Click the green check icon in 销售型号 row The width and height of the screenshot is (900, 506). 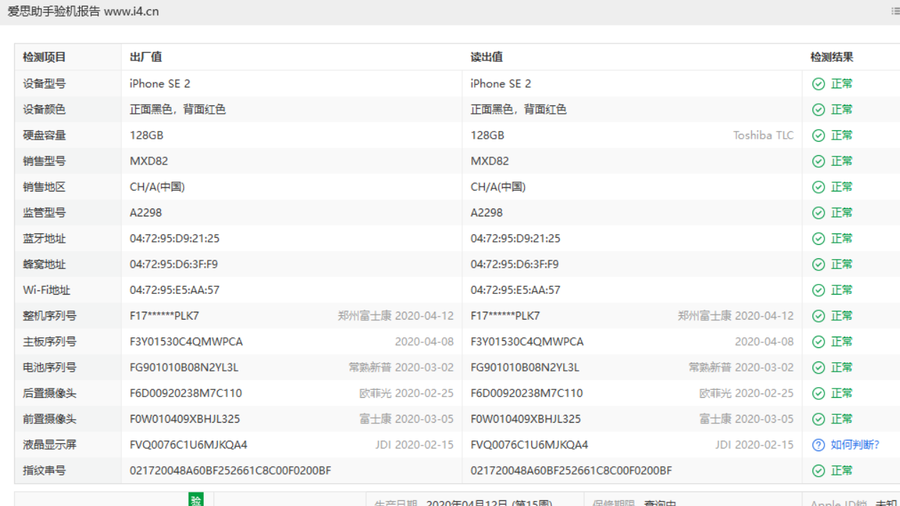[x=818, y=162]
